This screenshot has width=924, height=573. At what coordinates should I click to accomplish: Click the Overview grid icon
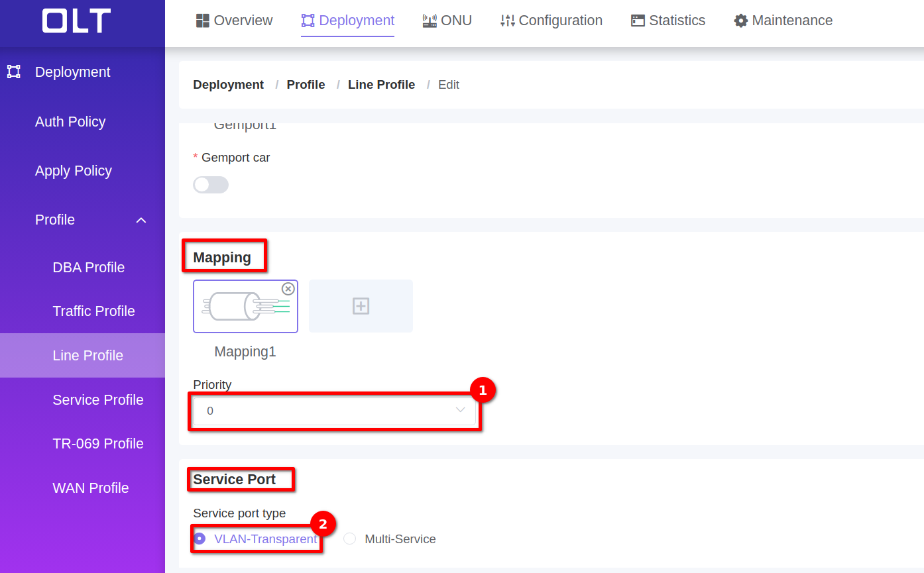pyautogui.click(x=203, y=21)
